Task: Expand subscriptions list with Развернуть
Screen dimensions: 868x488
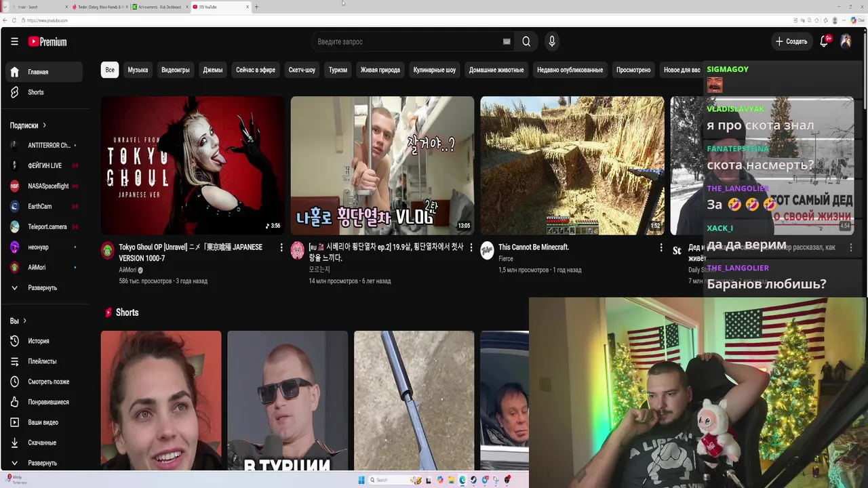Action: coord(45,287)
